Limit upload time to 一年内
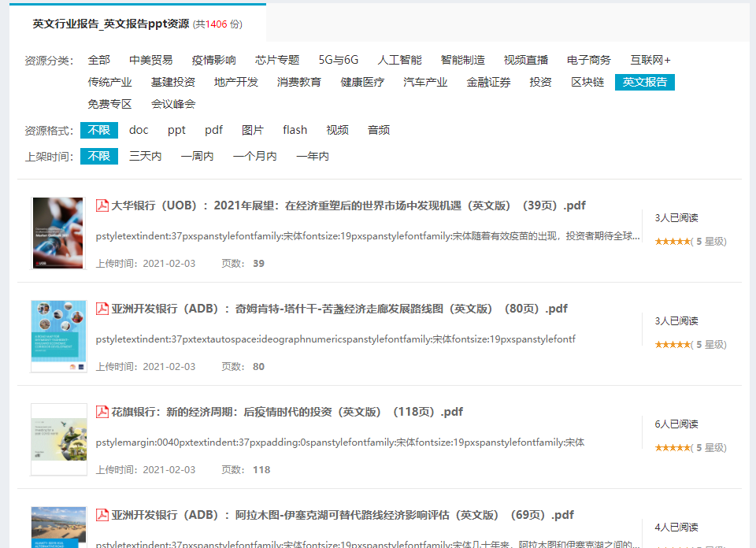 [x=313, y=156]
